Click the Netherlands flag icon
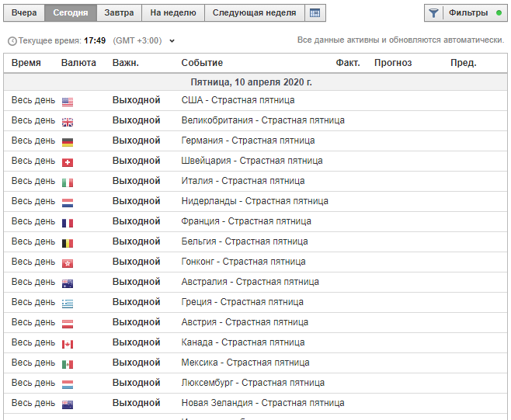Screen dimensions: 511x420 point(68,203)
